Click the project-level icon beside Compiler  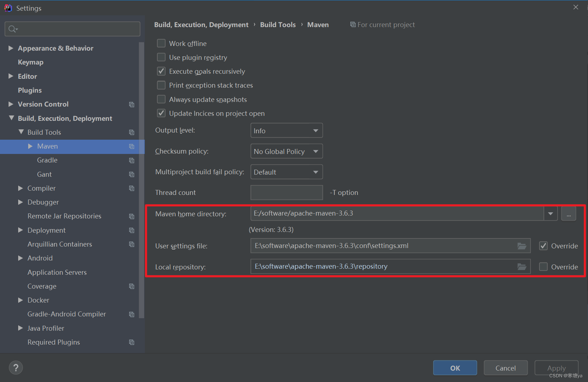point(132,189)
